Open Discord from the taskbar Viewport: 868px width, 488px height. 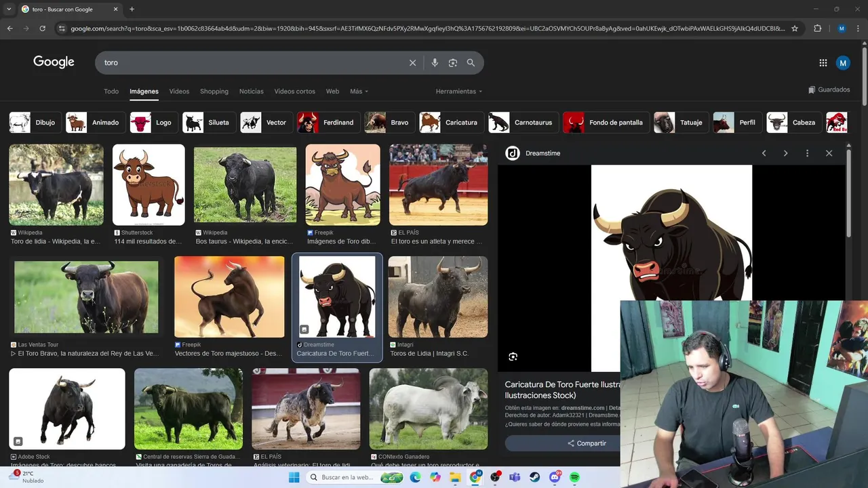(x=555, y=477)
